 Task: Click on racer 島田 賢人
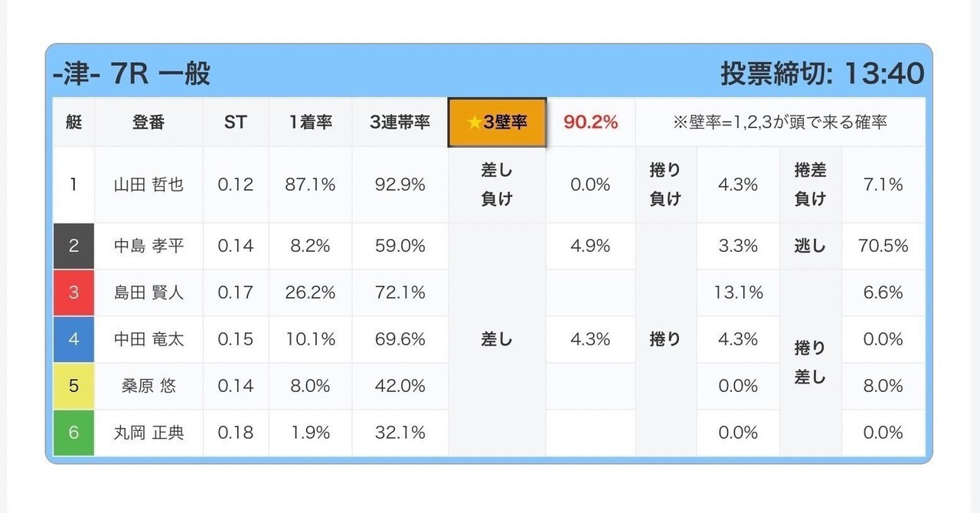tap(149, 292)
